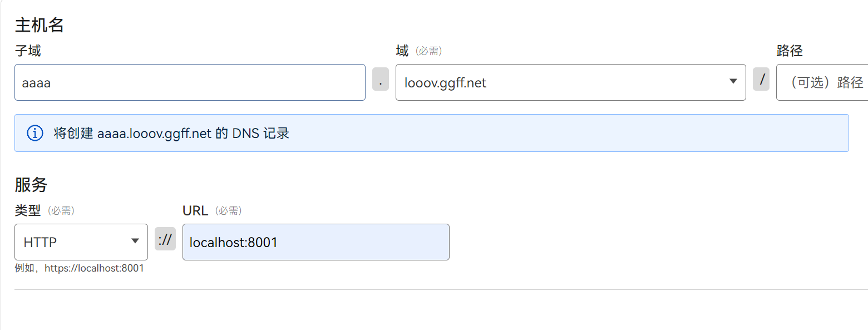868x330 pixels.
Task: Open the HTTP service type dropdown arrow
Action: click(135, 241)
